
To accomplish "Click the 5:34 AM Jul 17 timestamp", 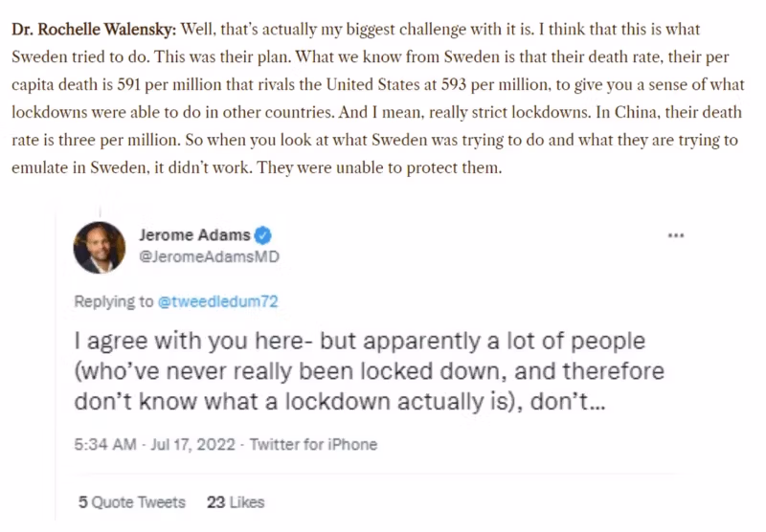I will coord(156,444).
